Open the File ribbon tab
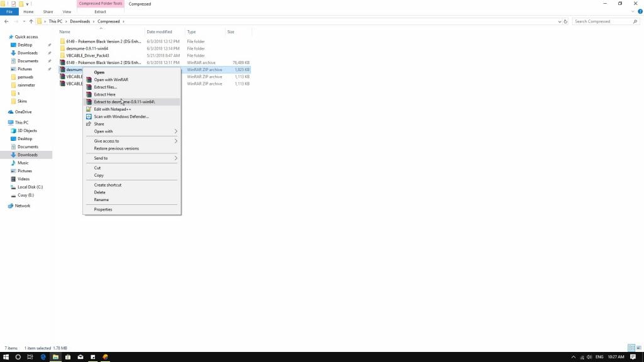 9,12
